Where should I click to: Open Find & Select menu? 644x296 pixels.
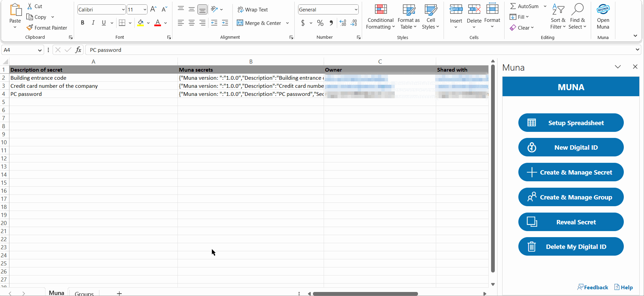coord(577,17)
